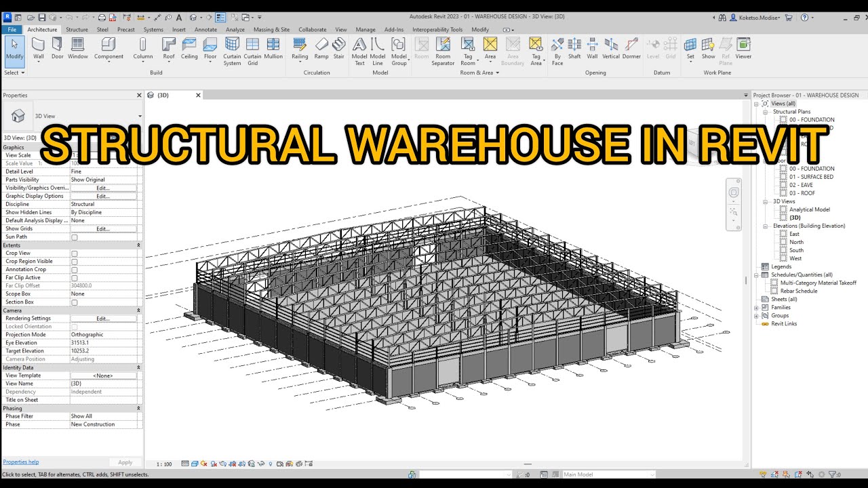Collapse the Extents properties section
The image size is (868, 488).
click(138, 245)
